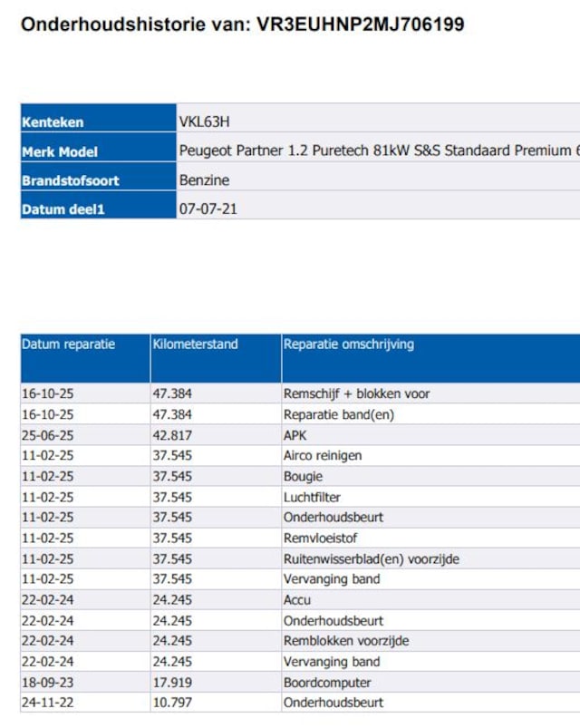Select the Reparatie band(en) entry
580x728 pixels.
point(338,414)
